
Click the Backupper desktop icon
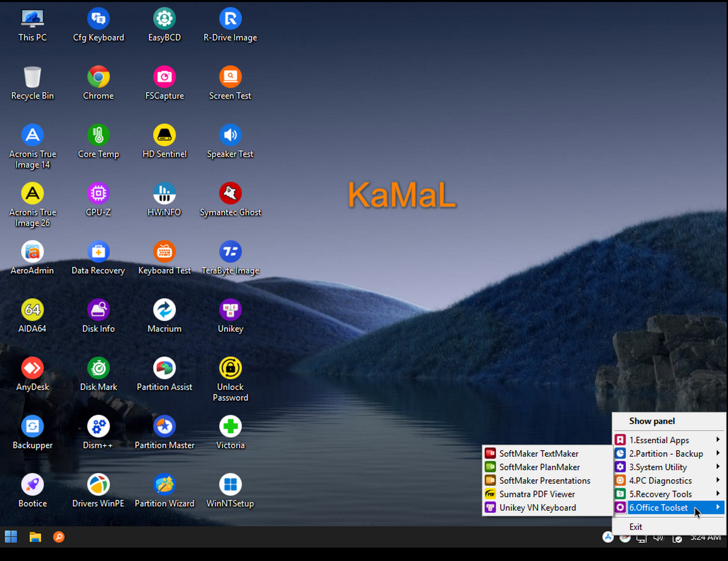pos(32,434)
